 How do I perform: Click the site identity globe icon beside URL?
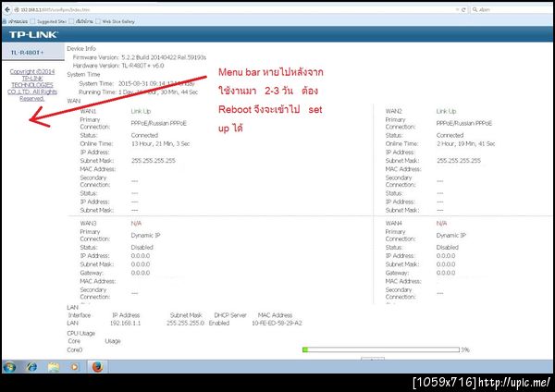(17, 10)
